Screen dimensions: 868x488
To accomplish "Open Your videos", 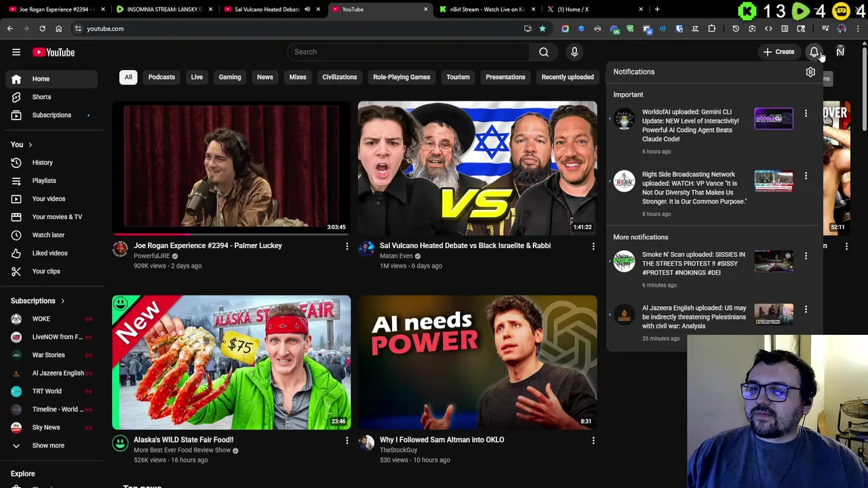I will (52, 199).
